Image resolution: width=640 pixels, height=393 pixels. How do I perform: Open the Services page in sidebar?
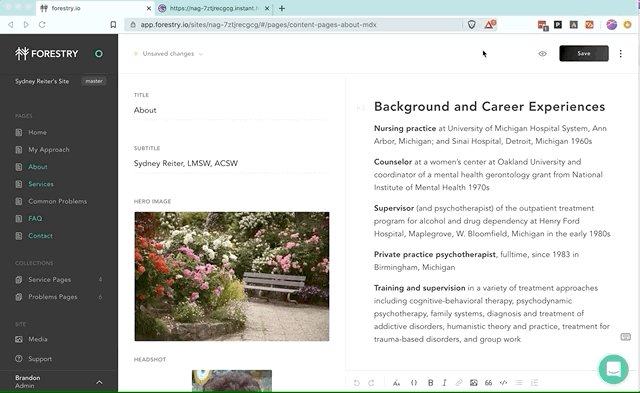coord(40,184)
